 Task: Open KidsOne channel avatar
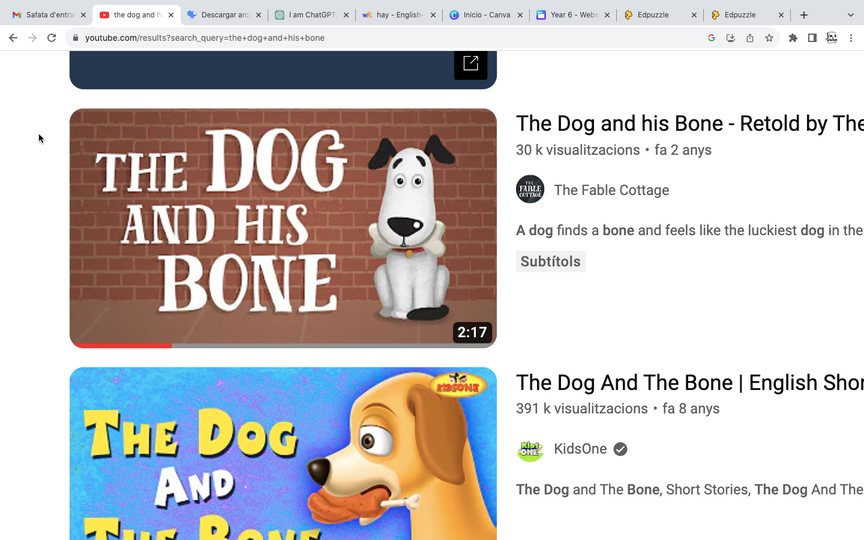click(x=530, y=449)
